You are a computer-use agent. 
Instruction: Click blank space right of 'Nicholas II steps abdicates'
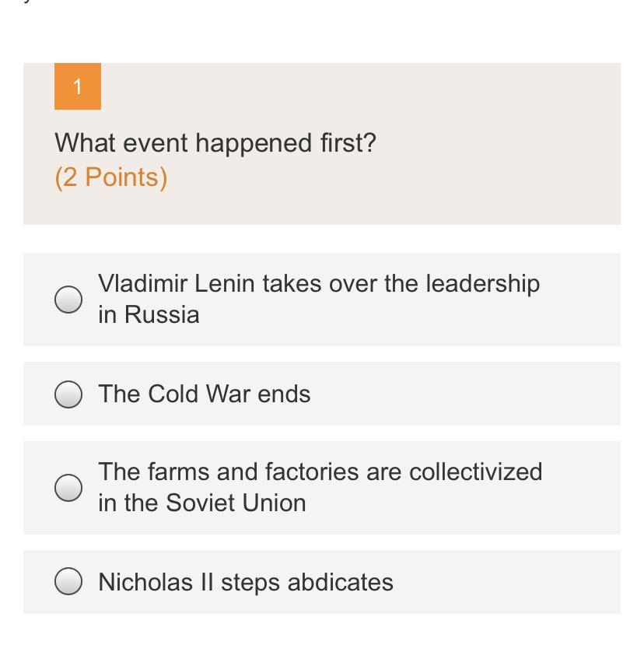point(506,582)
